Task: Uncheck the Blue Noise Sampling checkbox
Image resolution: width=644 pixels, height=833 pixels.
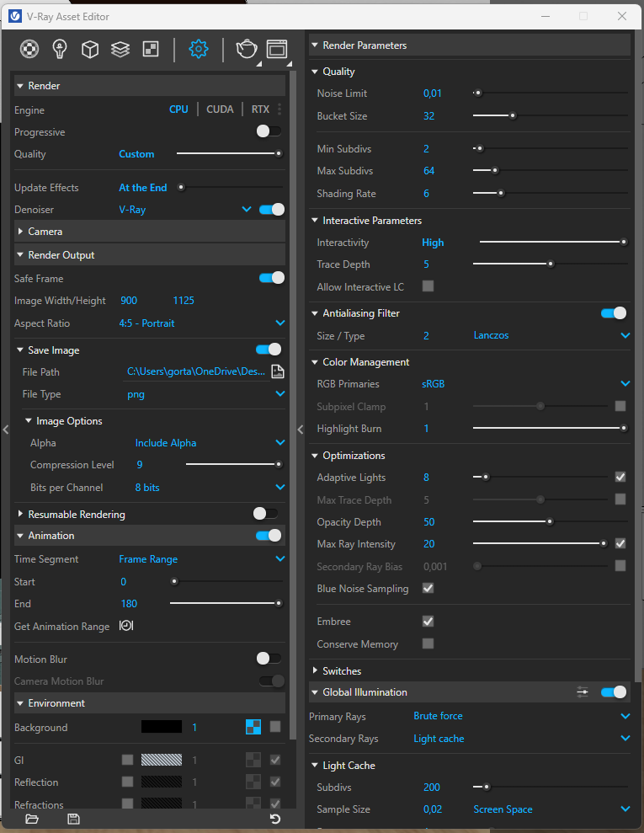Action: (428, 588)
